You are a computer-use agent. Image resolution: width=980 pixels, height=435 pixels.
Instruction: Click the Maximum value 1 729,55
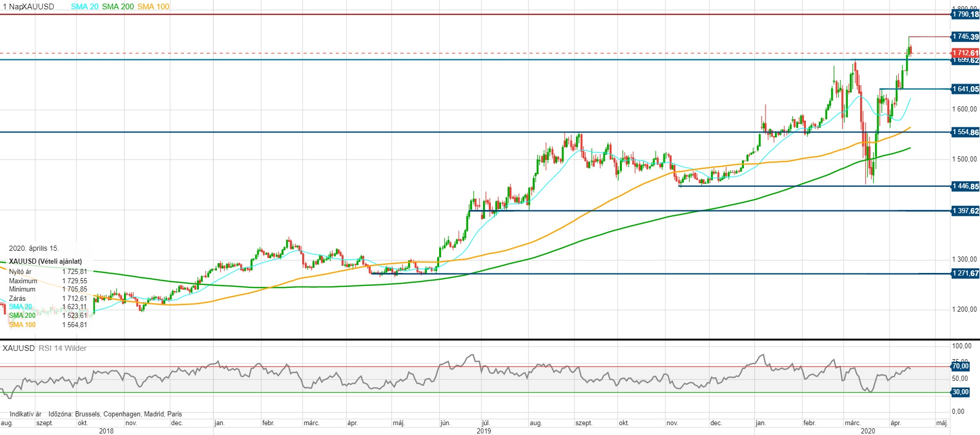pyautogui.click(x=75, y=281)
